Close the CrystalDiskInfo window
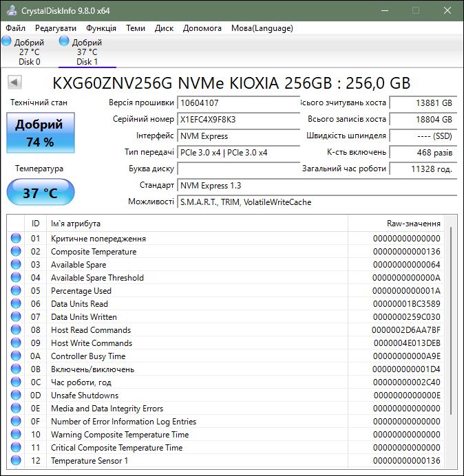Image resolution: width=464 pixels, height=476 pixels. click(x=447, y=10)
